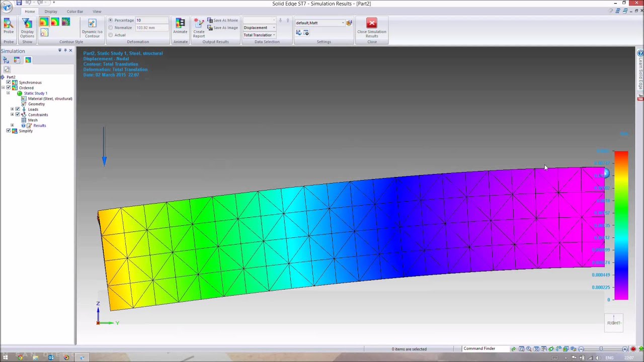This screenshot has width=644, height=362.
Task: Open the empty top Data Selection dropdown
Action: (x=259, y=21)
